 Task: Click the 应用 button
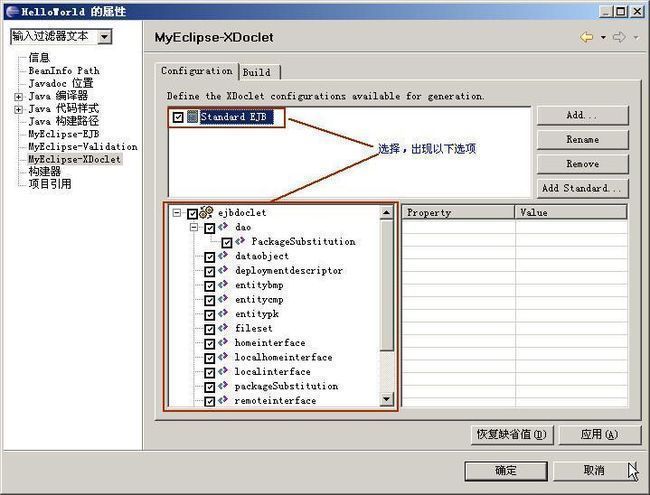click(x=599, y=434)
